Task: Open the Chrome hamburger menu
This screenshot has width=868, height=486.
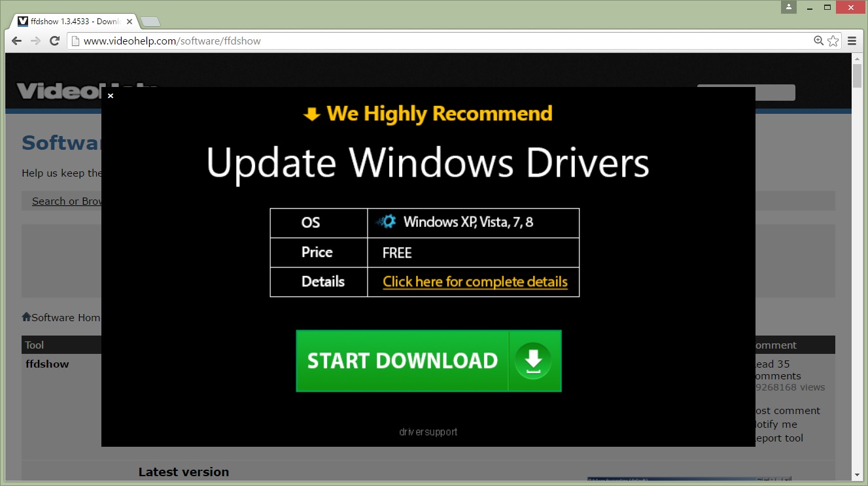Action: [852, 41]
